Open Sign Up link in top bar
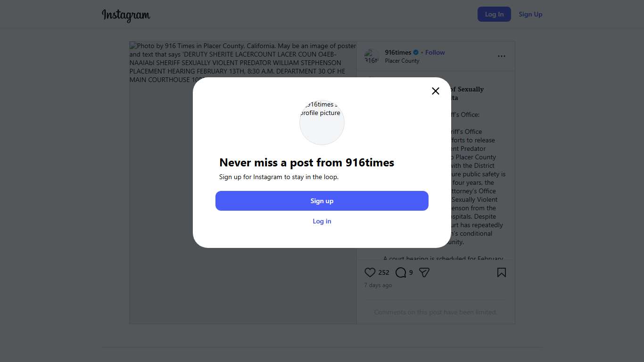Image resolution: width=644 pixels, height=362 pixels. tap(530, 14)
